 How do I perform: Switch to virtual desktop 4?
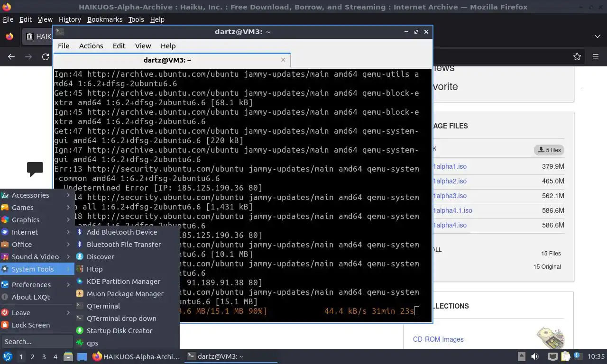pyautogui.click(x=55, y=356)
